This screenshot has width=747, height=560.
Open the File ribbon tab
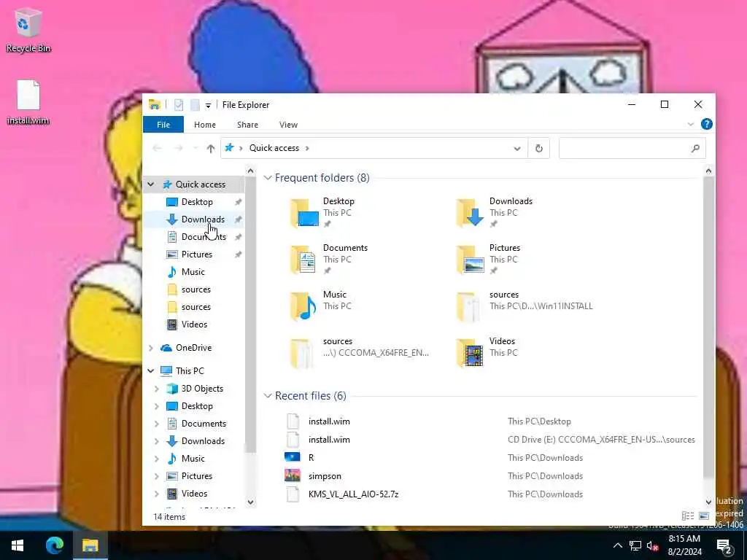[x=163, y=125]
